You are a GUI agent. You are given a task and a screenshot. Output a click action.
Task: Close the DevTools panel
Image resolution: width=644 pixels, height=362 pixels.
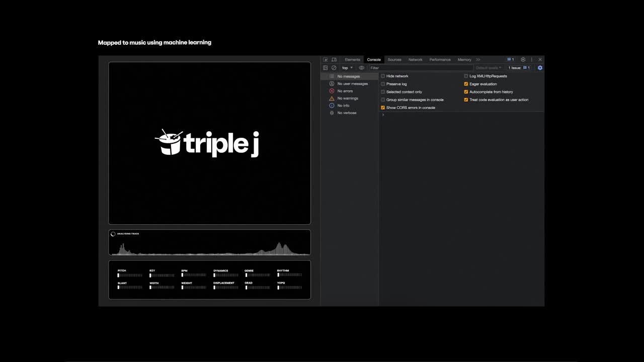click(540, 60)
